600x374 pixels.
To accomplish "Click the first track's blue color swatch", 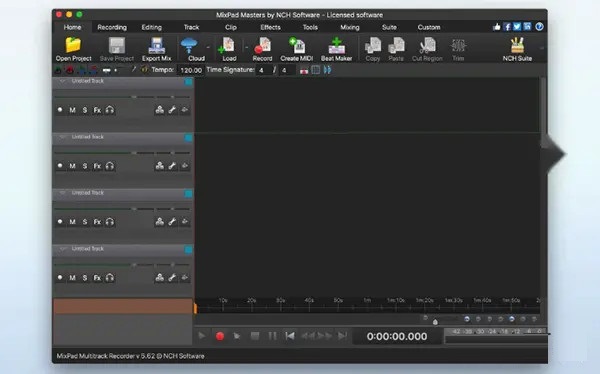I will click(188, 82).
